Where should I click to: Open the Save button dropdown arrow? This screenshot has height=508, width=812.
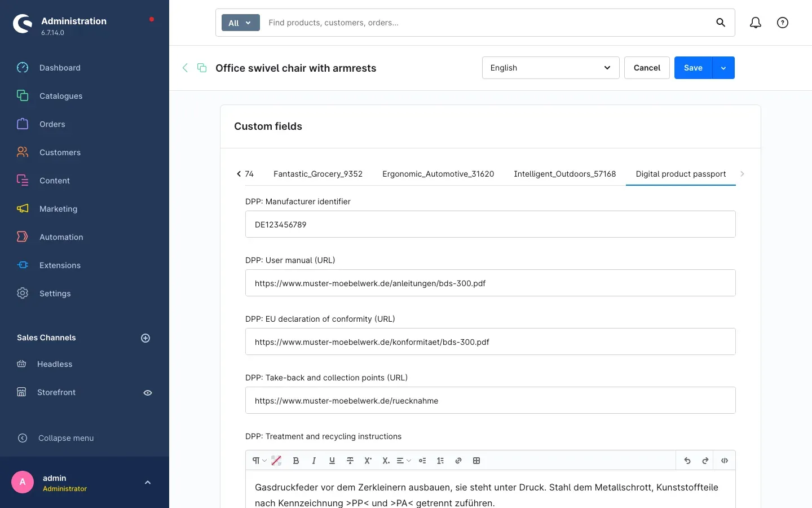point(723,68)
